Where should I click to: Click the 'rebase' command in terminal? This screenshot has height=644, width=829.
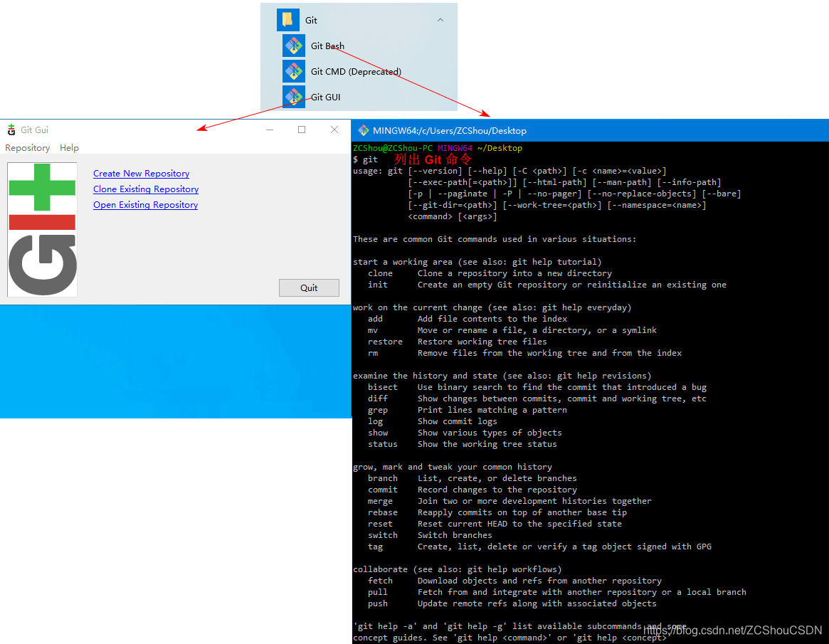(x=383, y=512)
